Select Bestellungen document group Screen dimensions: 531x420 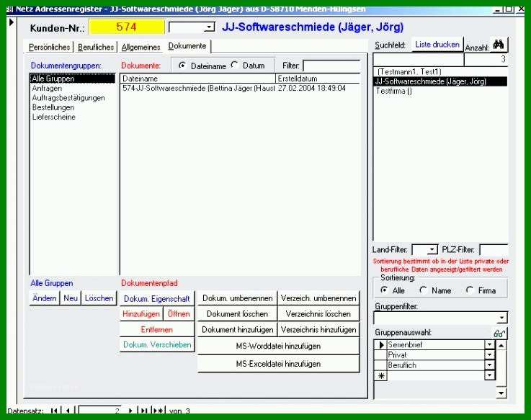[73, 107]
